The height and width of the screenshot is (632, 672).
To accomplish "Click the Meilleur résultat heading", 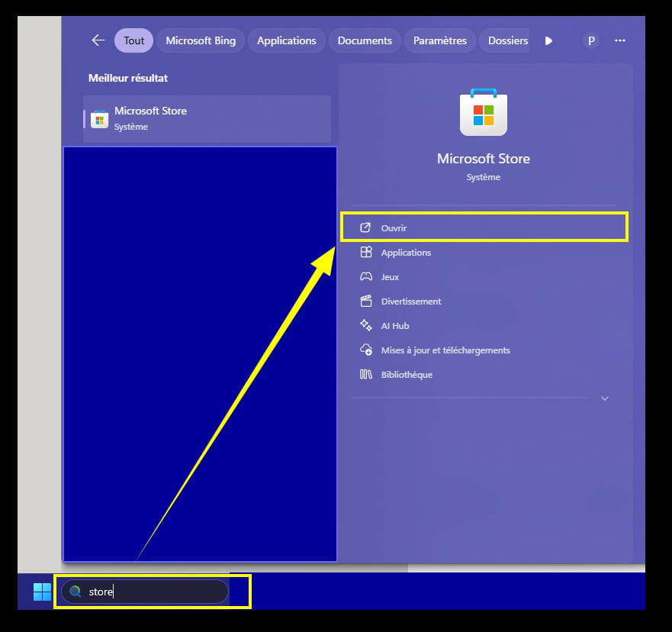I will (127, 78).
